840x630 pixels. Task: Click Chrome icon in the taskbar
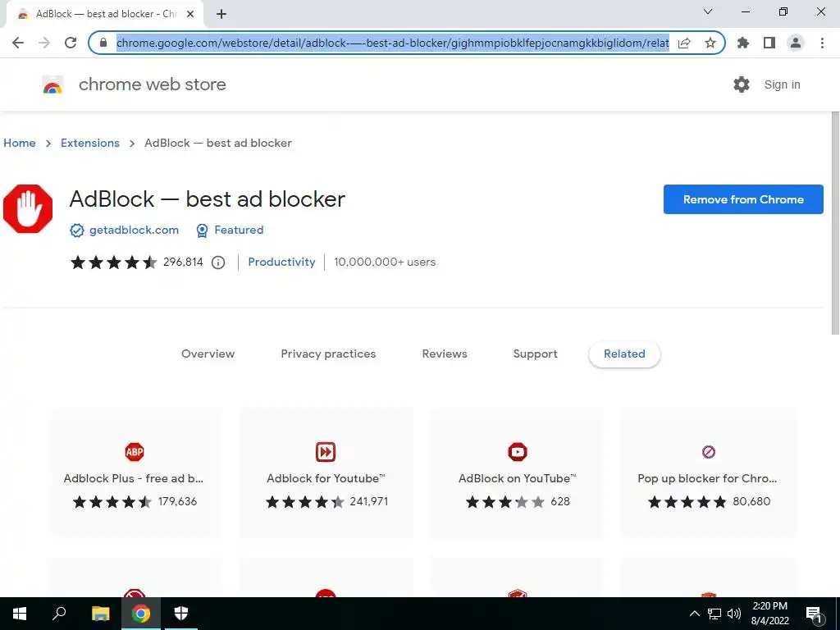[141, 614]
